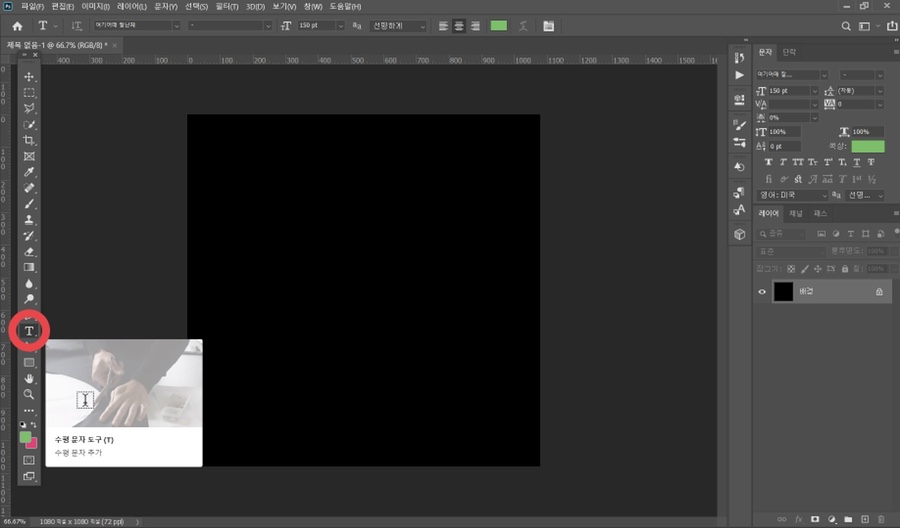Hide the 배경 layer with eye icon

[x=762, y=292]
